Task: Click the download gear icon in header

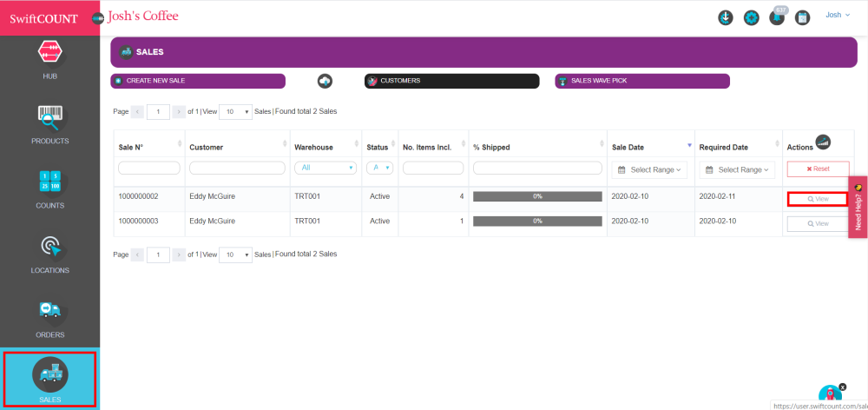Action: pos(725,17)
